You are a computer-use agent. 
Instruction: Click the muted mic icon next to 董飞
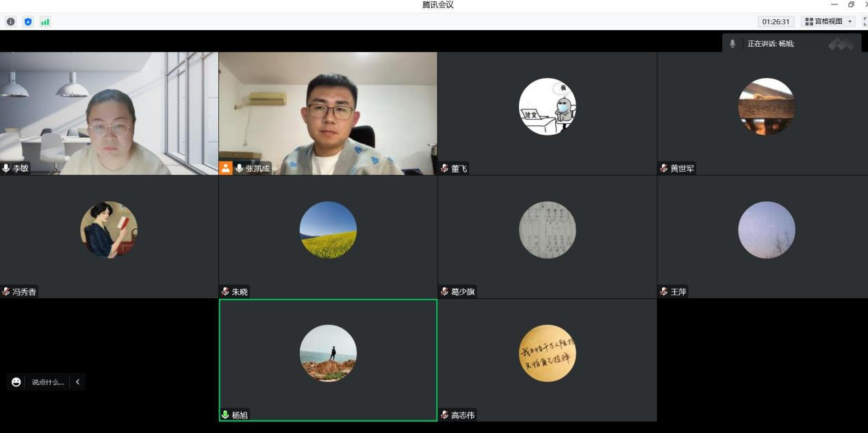pos(445,168)
